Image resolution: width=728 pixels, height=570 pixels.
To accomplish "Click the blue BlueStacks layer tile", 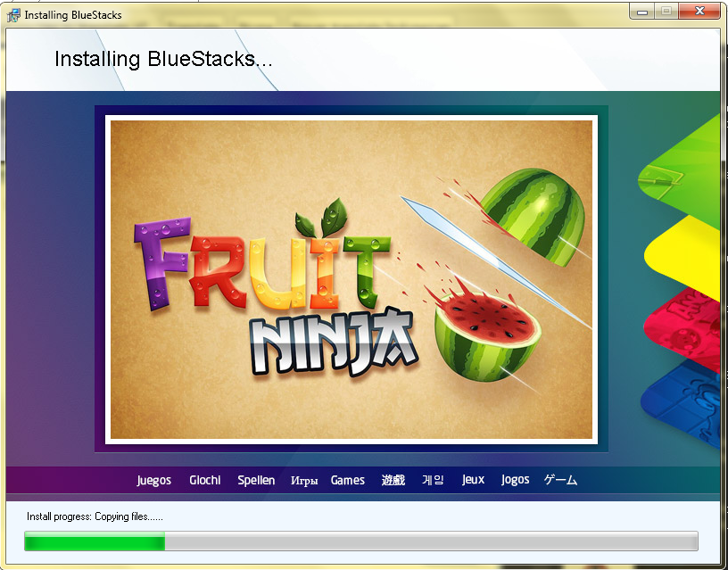I will (x=682, y=402).
